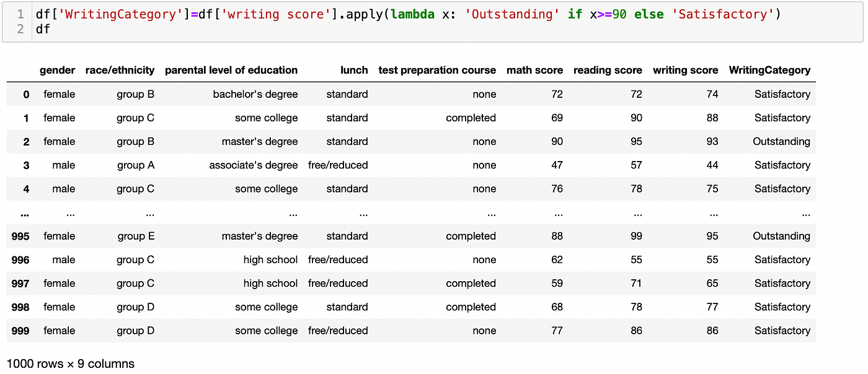Select the 'math score' column header
This screenshot has height=374, width=868.
click(534, 70)
